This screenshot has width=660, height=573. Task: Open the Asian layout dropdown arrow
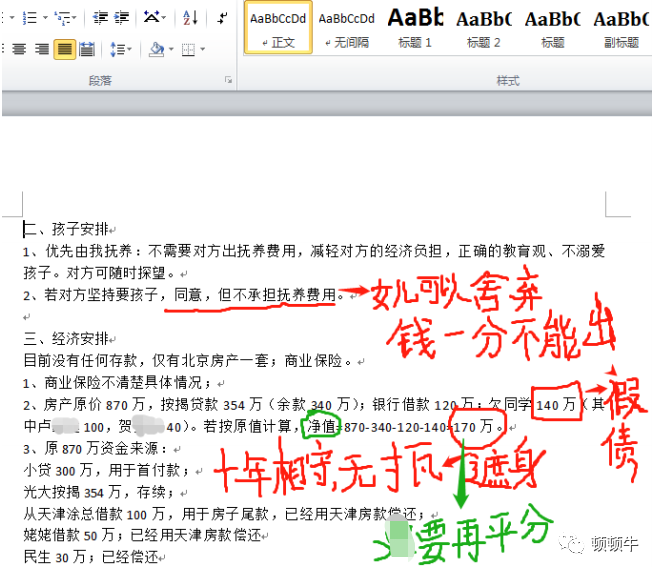click(x=164, y=18)
